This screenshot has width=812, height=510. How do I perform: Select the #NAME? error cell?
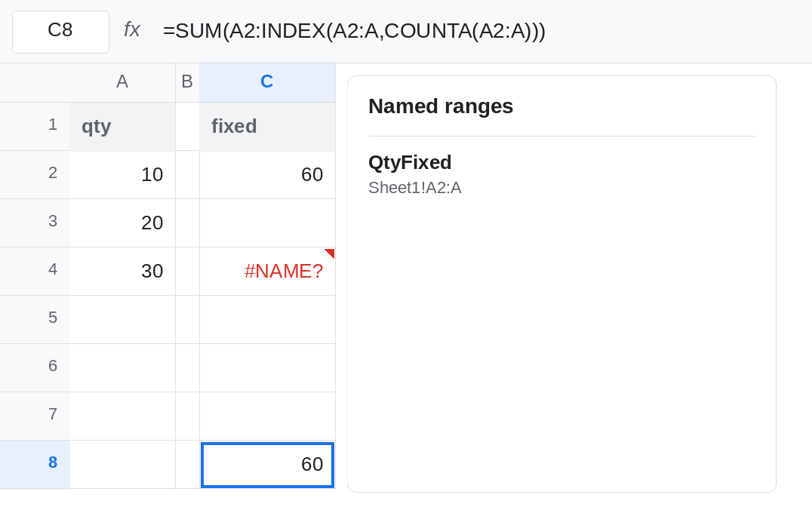click(x=267, y=271)
